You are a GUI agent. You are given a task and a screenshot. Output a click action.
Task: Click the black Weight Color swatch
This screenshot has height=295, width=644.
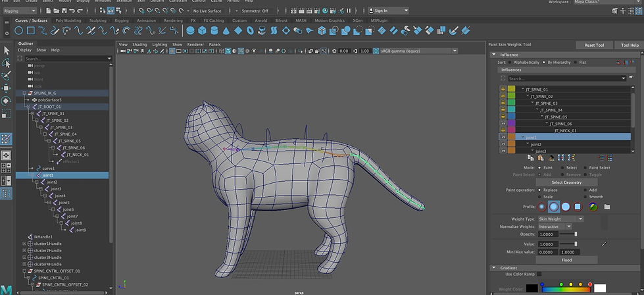tap(532, 288)
